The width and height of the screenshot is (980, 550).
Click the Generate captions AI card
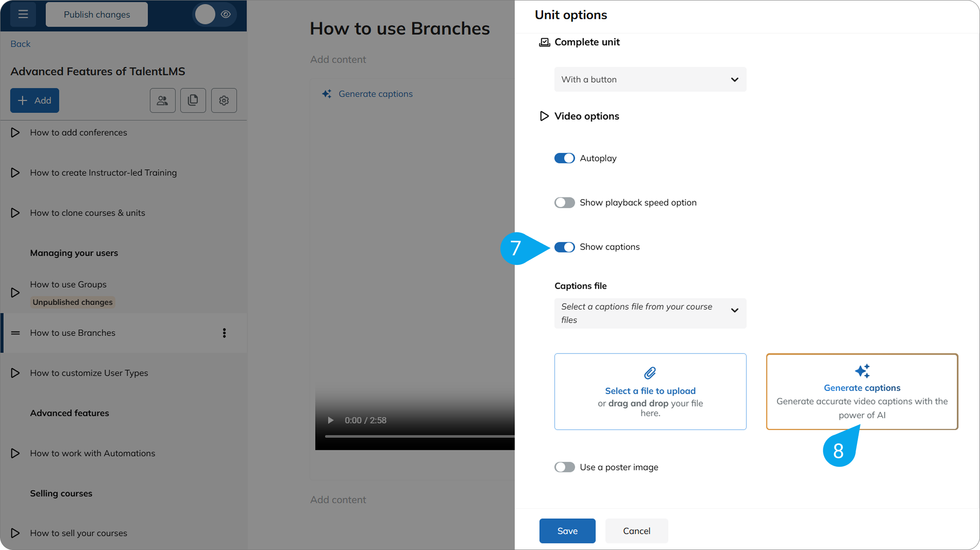(862, 391)
